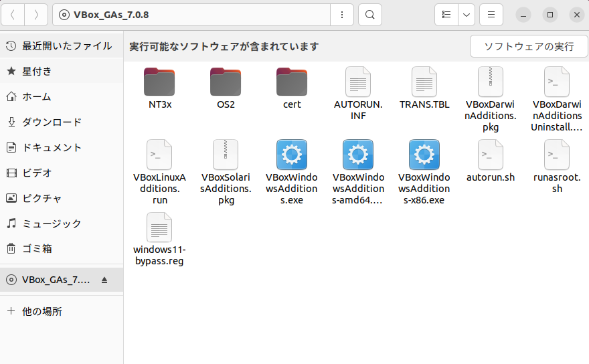
Task: Open ピクチャ in the sidebar
Action: (x=62, y=198)
